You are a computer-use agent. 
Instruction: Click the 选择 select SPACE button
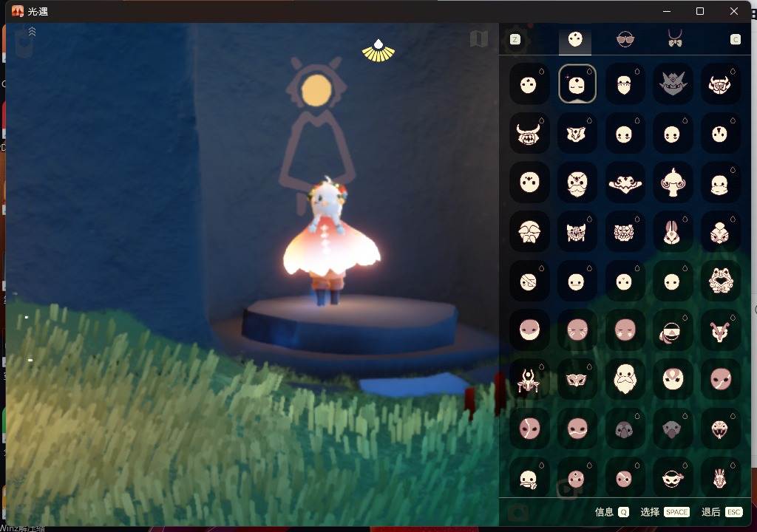(665, 512)
